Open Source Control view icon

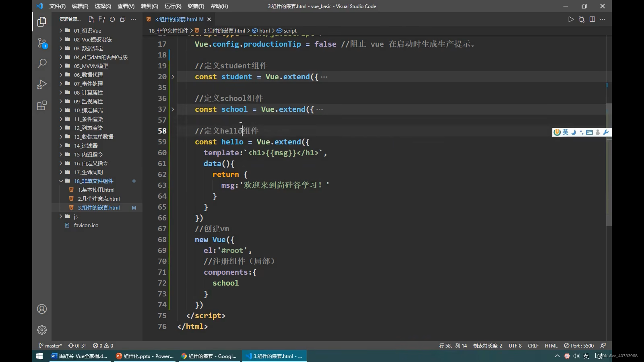coord(42,43)
